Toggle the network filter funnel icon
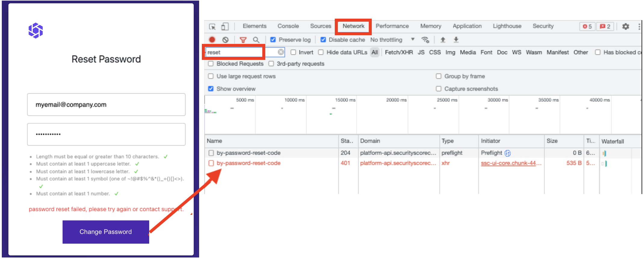Image resolution: width=644 pixels, height=259 pixels. [x=243, y=40]
